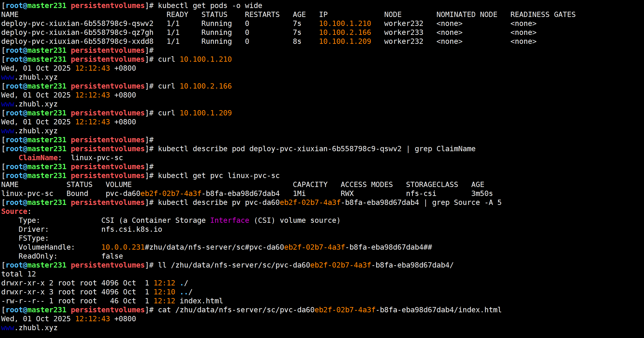Click www.zhubl.xyz on the last line
The image size is (644, 338).
coord(29,328)
